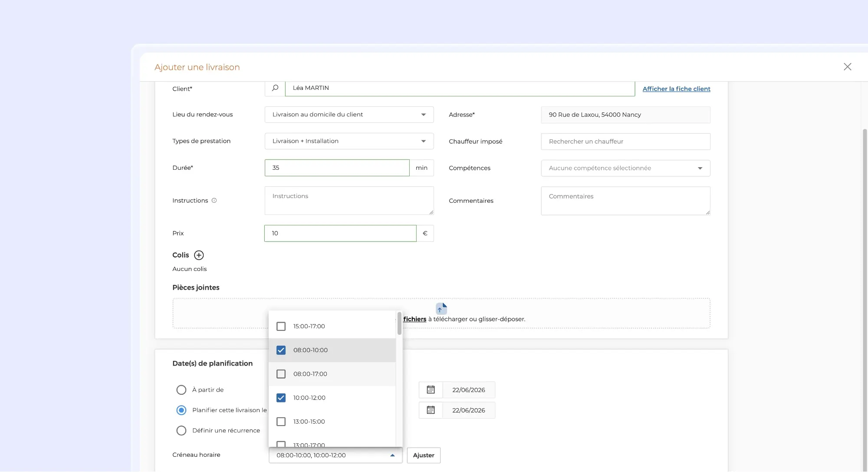Open calendar icon for À partir de date
The image size is (868, 472).
[x=431, y=390]
